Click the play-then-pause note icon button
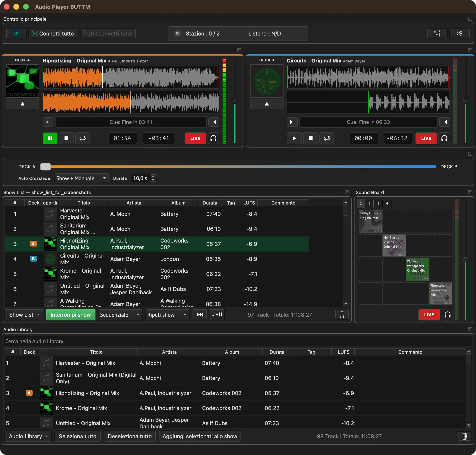 pyautogui.click(x=217, y=315)
